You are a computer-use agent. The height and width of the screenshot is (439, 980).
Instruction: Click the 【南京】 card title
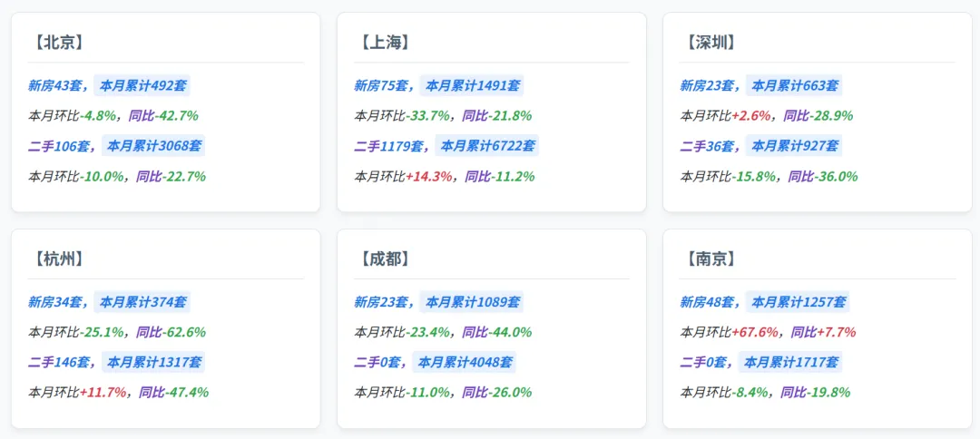pos(708,259)
